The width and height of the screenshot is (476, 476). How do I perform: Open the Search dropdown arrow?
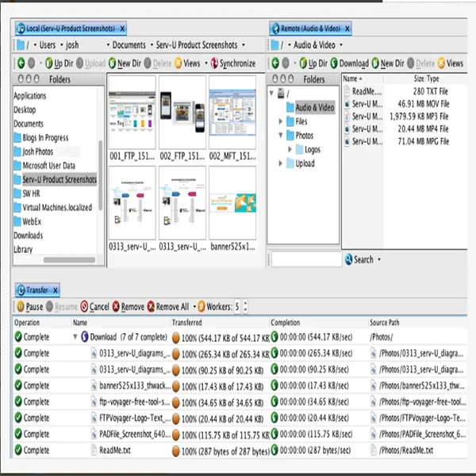[x=379, y=259]
